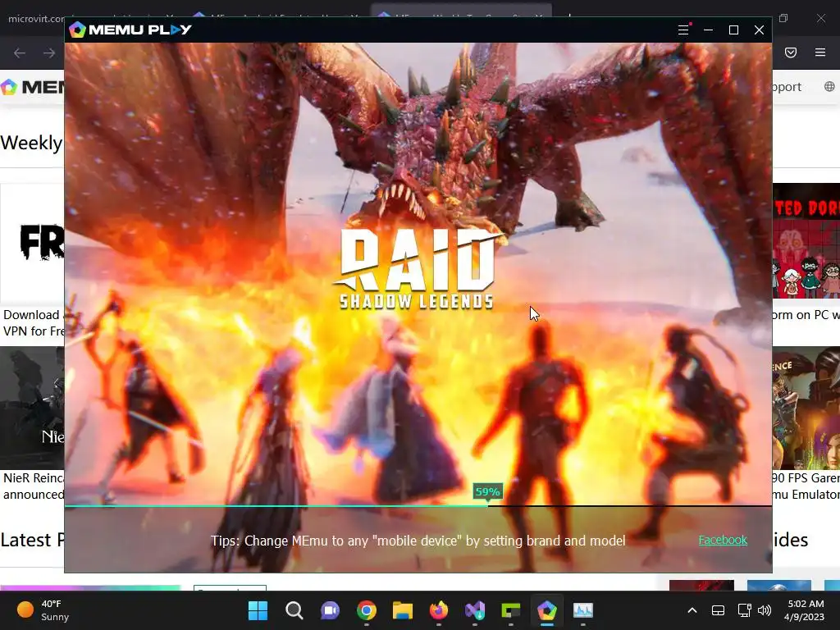Click the RAID Shadow Legends logo
This screenshot has height=630, width=840.
tap(417, 269)
